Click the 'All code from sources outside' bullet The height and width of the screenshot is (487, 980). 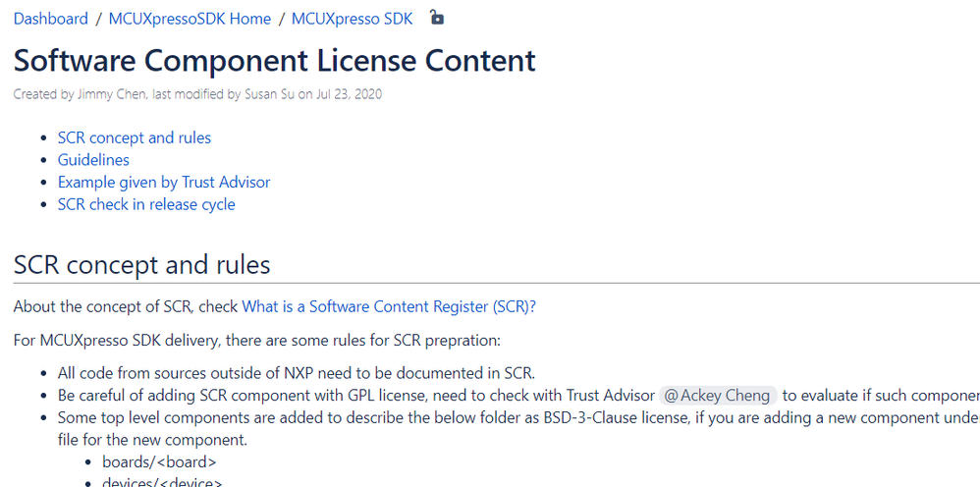[297, 374]
